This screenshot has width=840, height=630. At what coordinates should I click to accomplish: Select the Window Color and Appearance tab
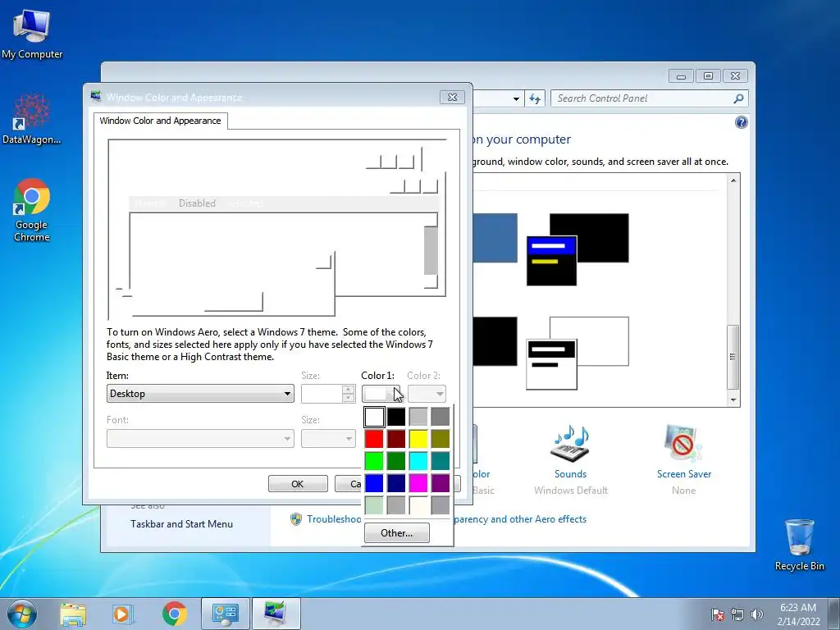pyautogui.click(x=160, y=121)
